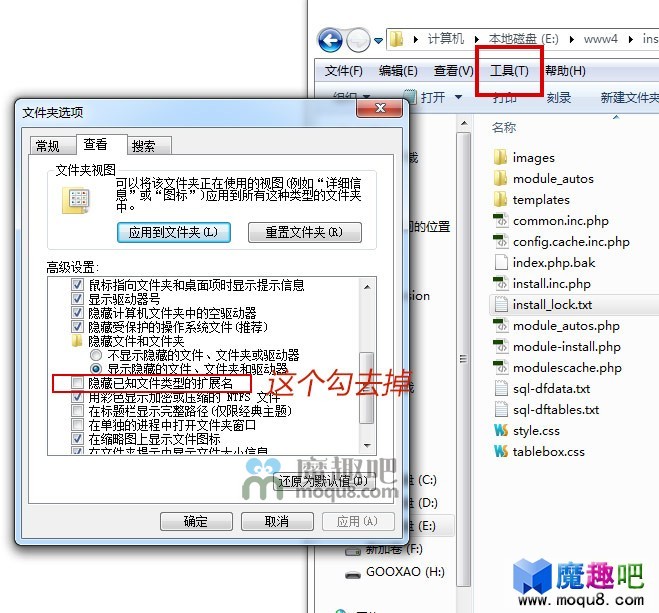This screenshot has width=659, height=613.
Task: Click the 打开 toolbar button
Action: pyautogui.click(x=424, y=98)
